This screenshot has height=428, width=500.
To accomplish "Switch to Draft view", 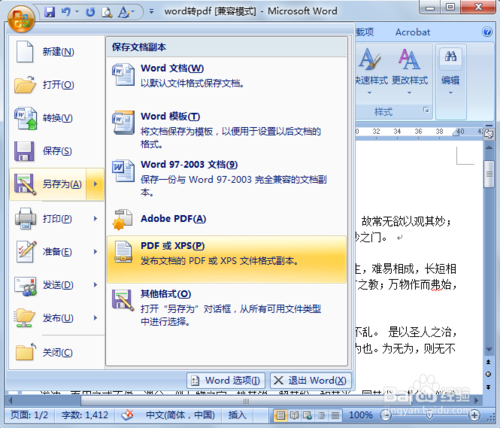I will click(x=335, y=416).
